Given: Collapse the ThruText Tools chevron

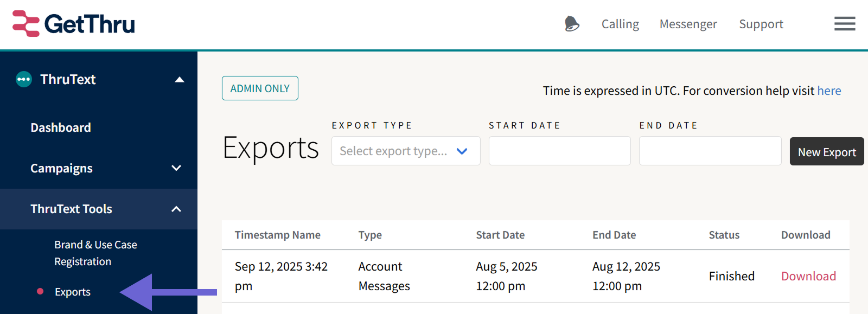Looking at the screenshot, I should 176,209.
